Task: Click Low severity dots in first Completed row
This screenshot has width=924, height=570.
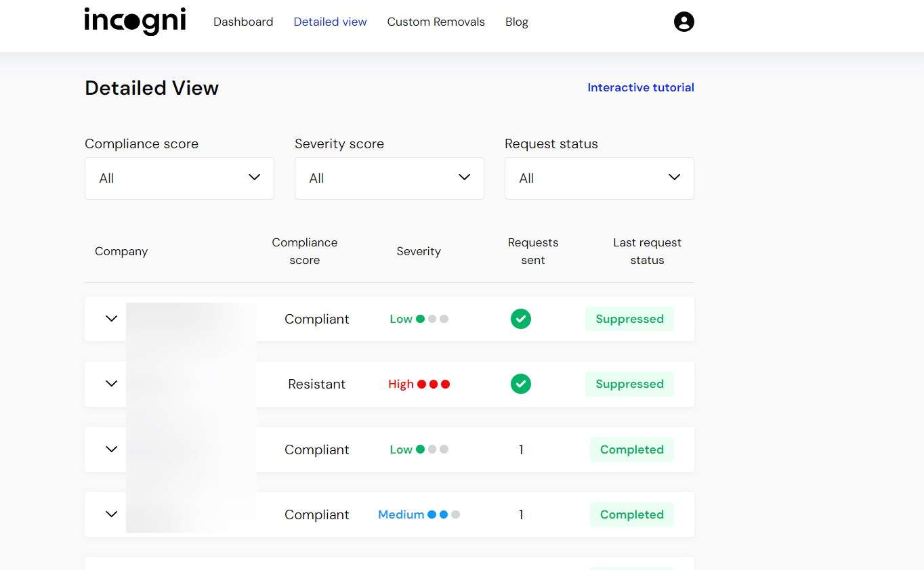Action: click(x=432, y=450)
